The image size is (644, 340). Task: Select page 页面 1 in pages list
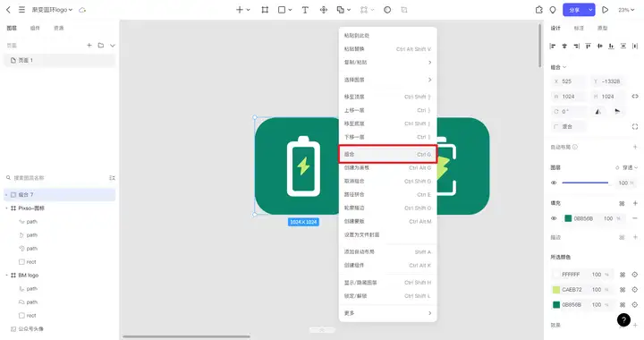[x=60, y=60]
